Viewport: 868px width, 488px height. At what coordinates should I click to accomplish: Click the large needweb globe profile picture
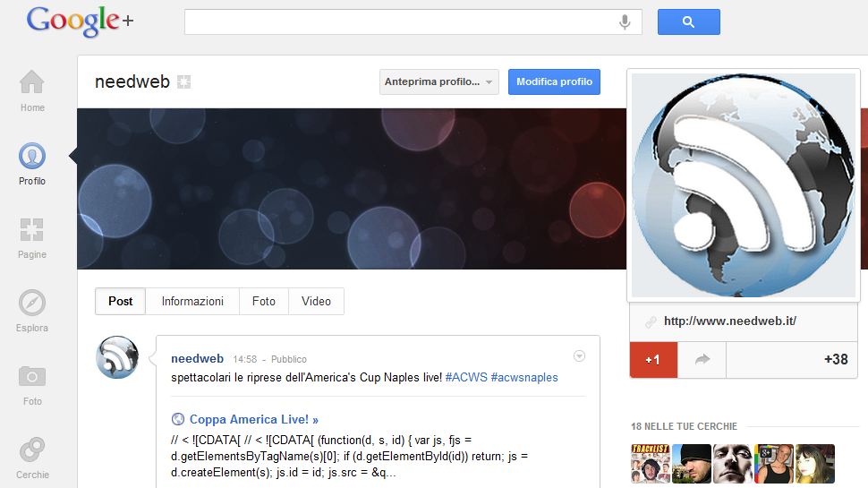click(744, 185)
